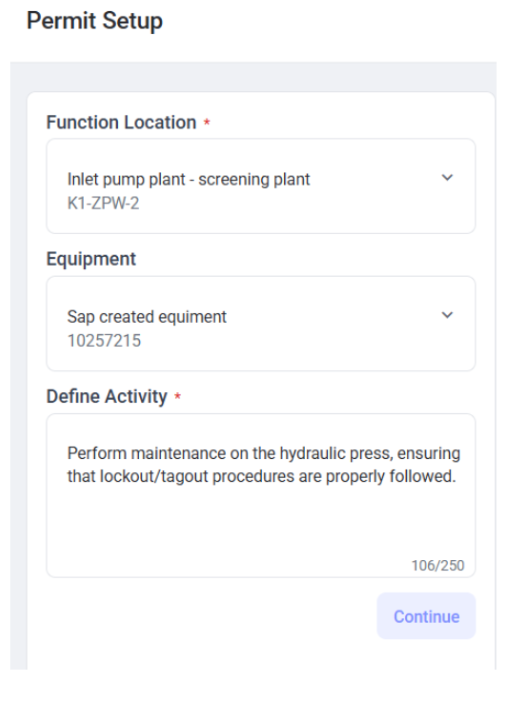The height and width of the screenshot is (717, 526).
Task: Click the equipment number 10257215
Action: [x=104, y=341]
